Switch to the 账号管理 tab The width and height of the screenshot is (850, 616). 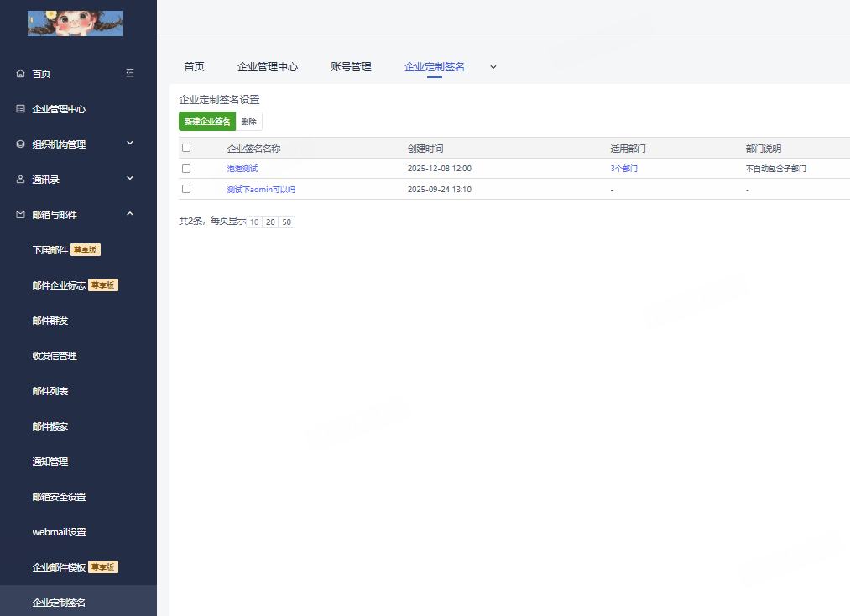point(352,66)
